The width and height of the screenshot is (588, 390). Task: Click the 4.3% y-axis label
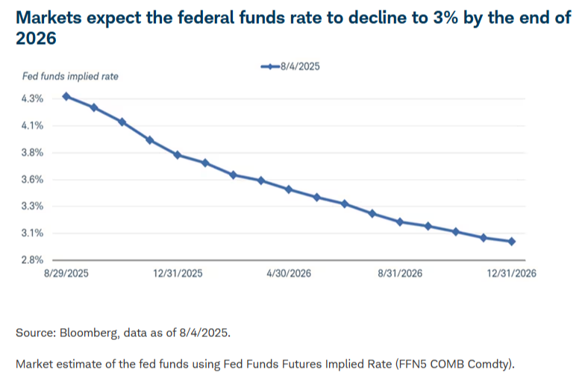pos(32,99)
